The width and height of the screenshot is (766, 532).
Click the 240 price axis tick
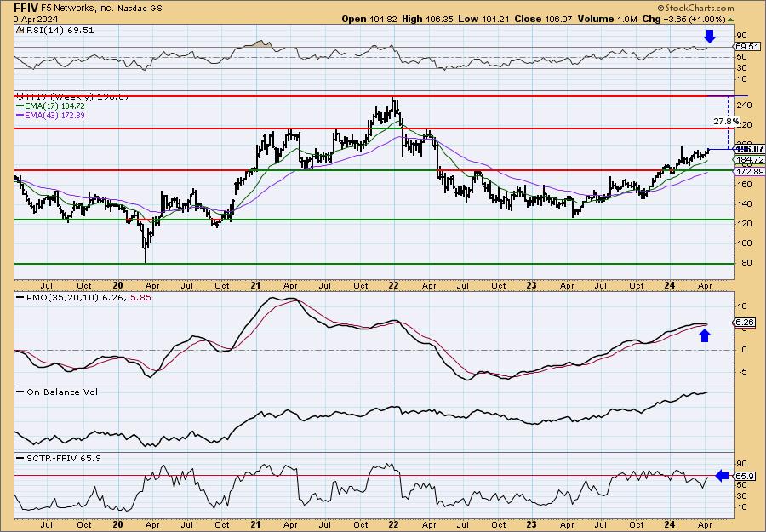click(x=745, y=106)
